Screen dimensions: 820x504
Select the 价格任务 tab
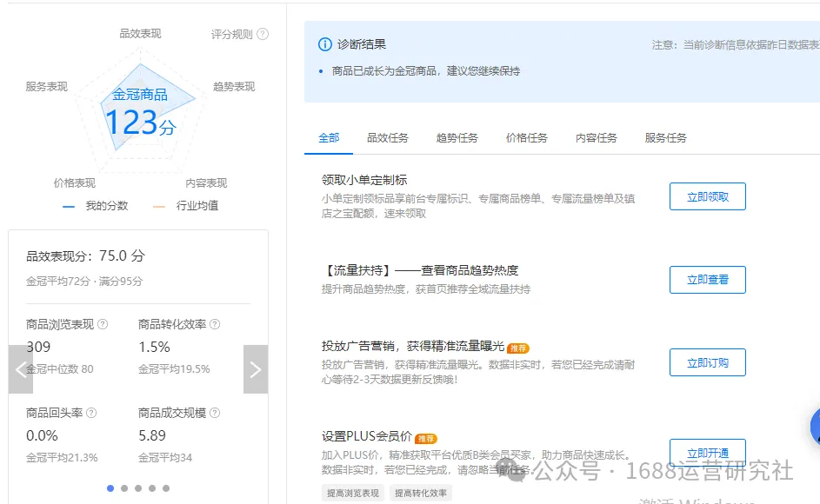[x=525, y=137]
